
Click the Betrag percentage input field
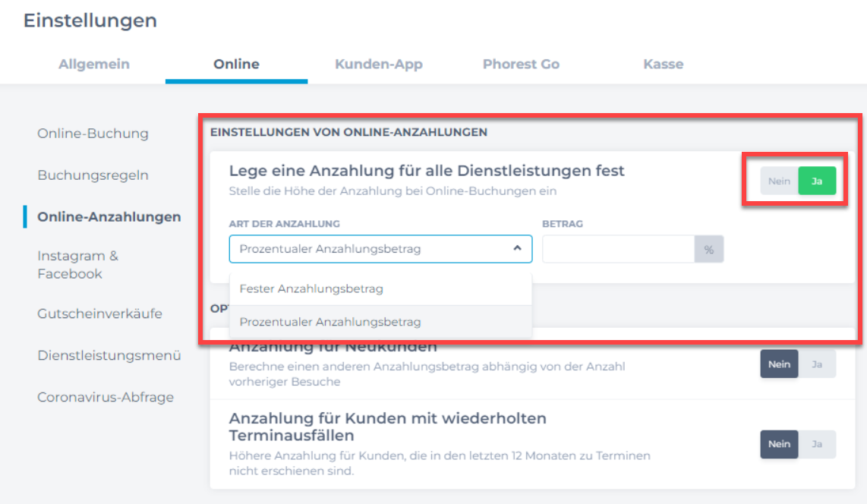(618, 249)
